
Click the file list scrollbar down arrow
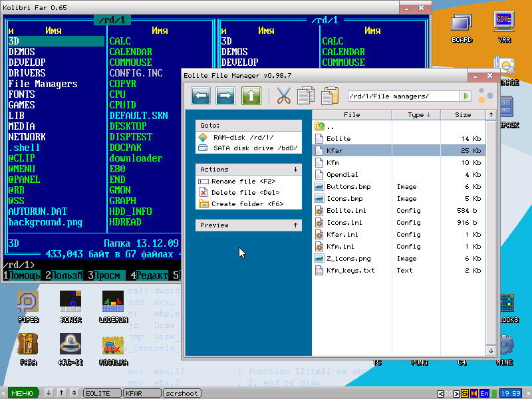click(x=491, y=351)
